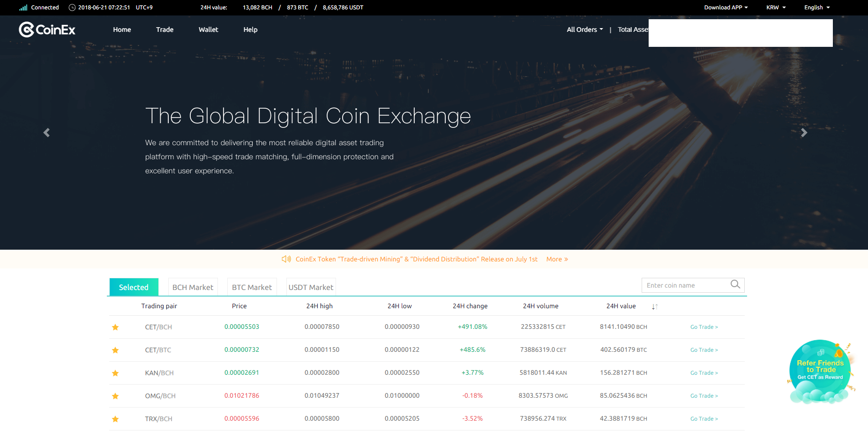Click the clock icon beside timestamp
This screenshot has width=868, height=438.
coord(72,7)
